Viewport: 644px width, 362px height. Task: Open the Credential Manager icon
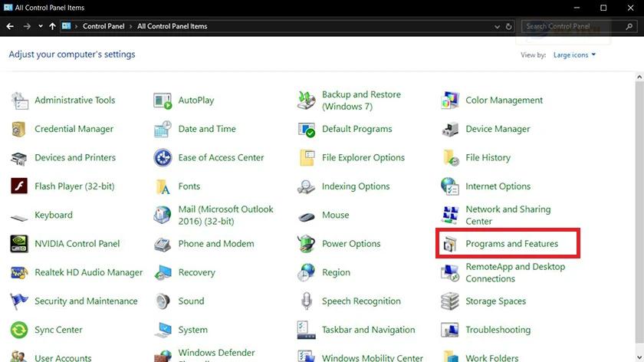tap(19, 129)
